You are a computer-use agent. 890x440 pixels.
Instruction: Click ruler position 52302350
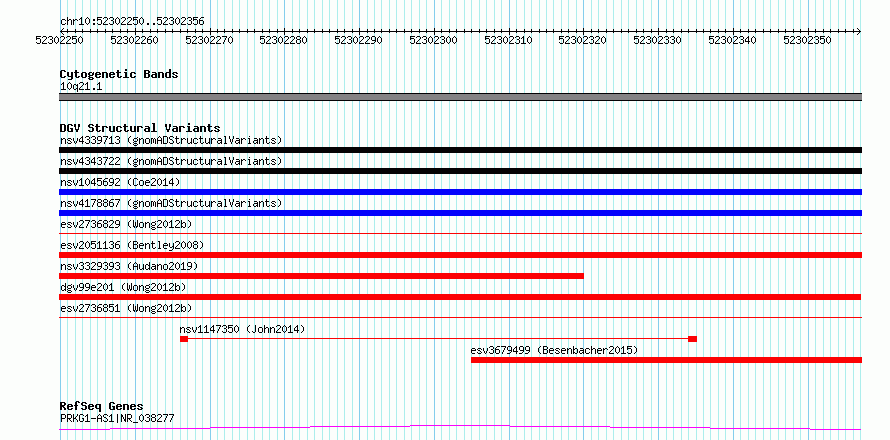pyautogui.click(x=807, y=40)
